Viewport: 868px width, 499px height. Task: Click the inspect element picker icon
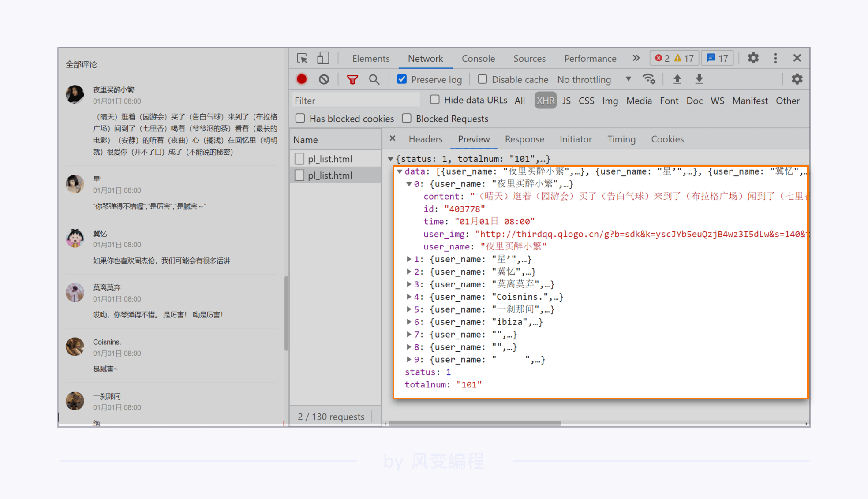point(302,58)
